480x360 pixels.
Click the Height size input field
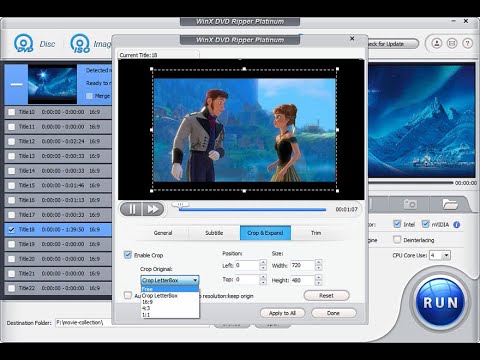point(302,280)
